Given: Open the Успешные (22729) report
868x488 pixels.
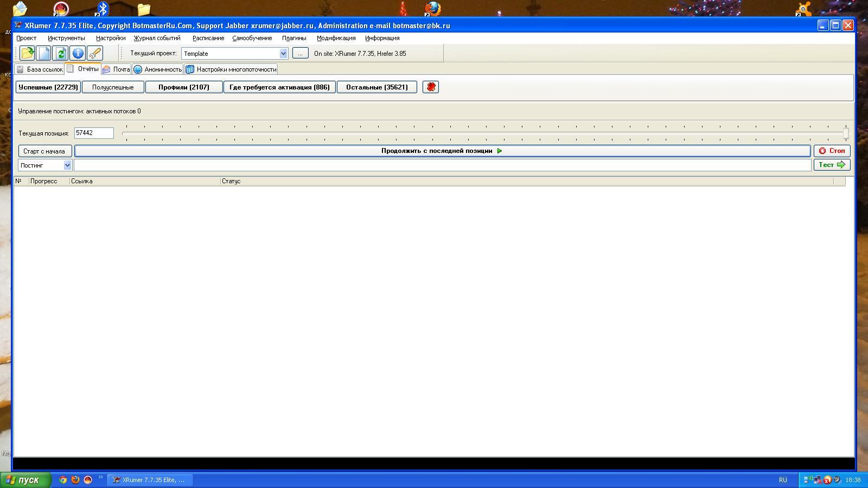Looking at the screenshot, I should pos(48,87).
